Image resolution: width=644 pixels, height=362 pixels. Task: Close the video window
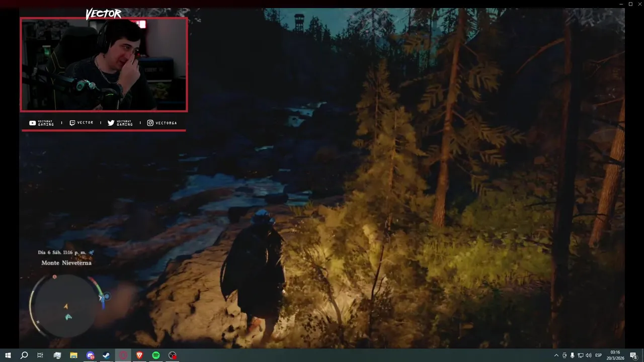pyautogui.click(x=639, y=4)
